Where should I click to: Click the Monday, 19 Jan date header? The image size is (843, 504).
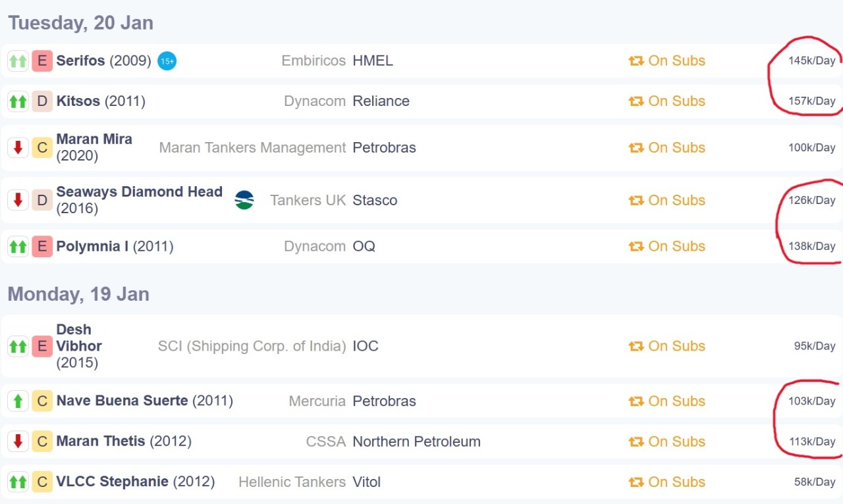(78, 294)
